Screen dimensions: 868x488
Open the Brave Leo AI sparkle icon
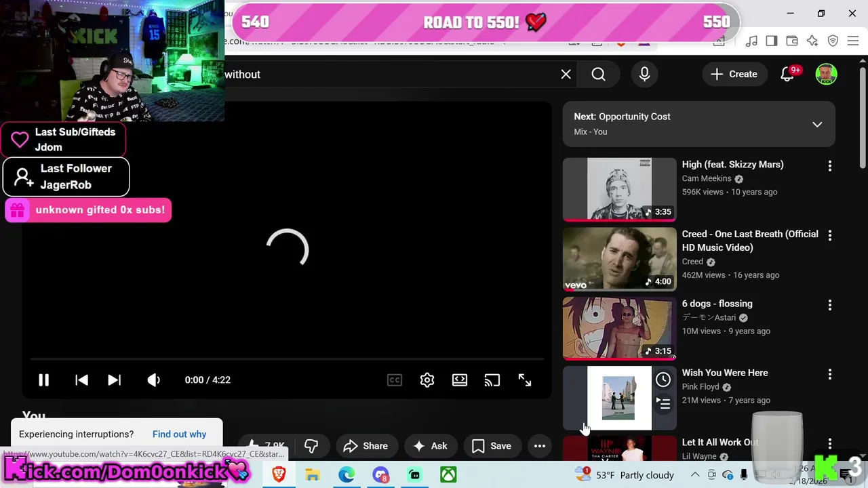click(x=812, y=41)
